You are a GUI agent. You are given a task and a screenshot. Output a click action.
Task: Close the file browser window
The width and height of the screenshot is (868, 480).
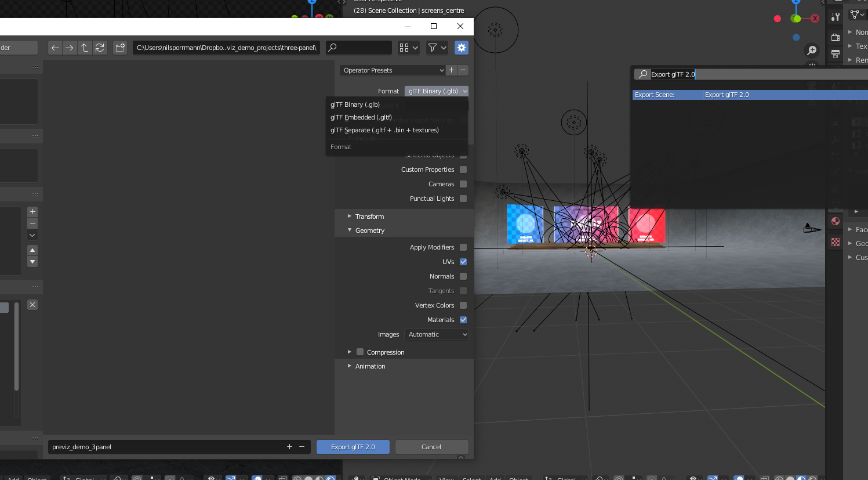pyautogui.click(x=460, y=26)
